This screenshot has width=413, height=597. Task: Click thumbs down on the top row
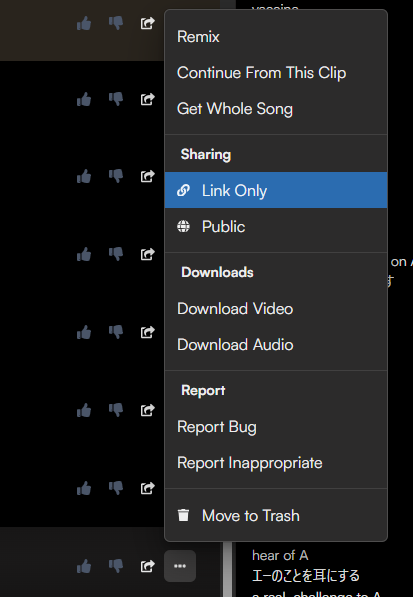click(116, 23)
